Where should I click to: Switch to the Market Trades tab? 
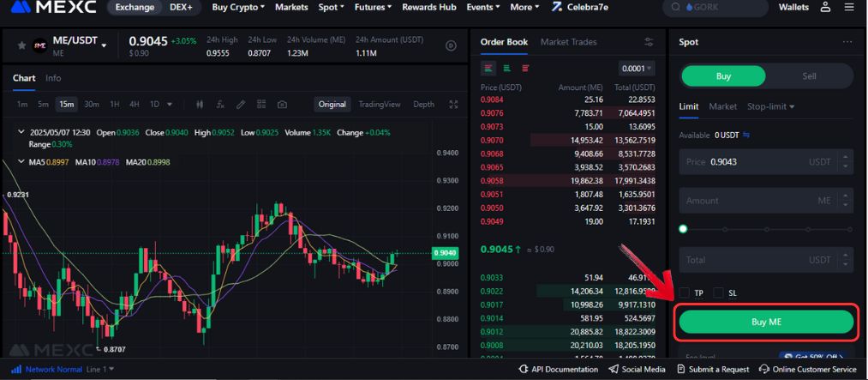[x=568, y=42]
